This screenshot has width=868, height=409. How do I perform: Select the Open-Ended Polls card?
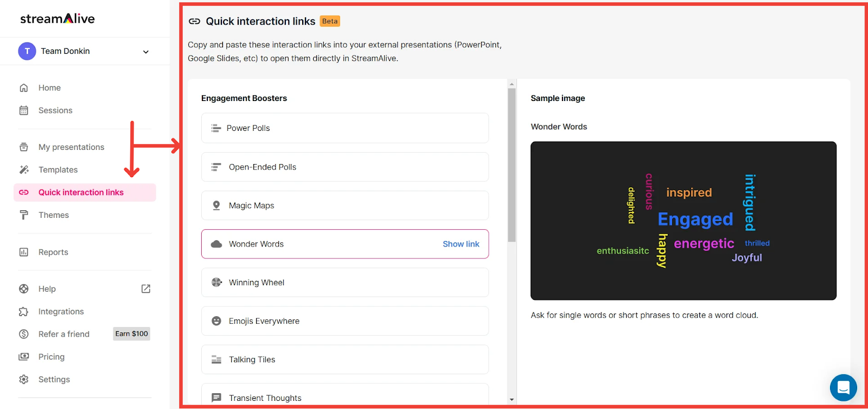[345, 167]
